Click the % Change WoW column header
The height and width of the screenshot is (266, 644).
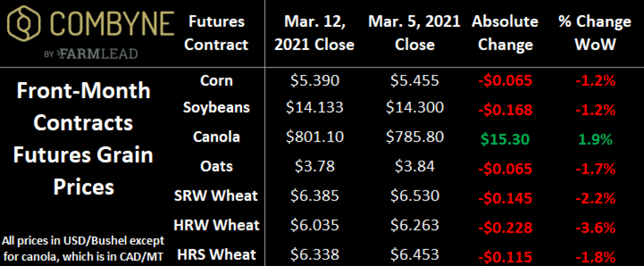595,33
